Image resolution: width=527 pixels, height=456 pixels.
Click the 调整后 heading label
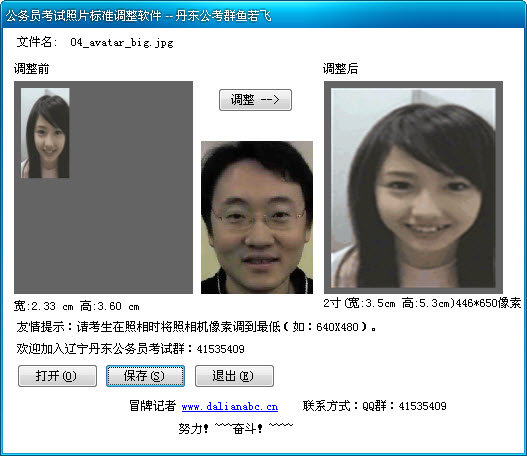tap(340, 69)
